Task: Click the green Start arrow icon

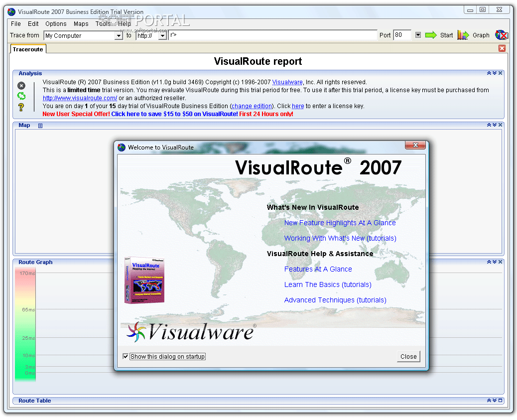Action: [431, 35]
